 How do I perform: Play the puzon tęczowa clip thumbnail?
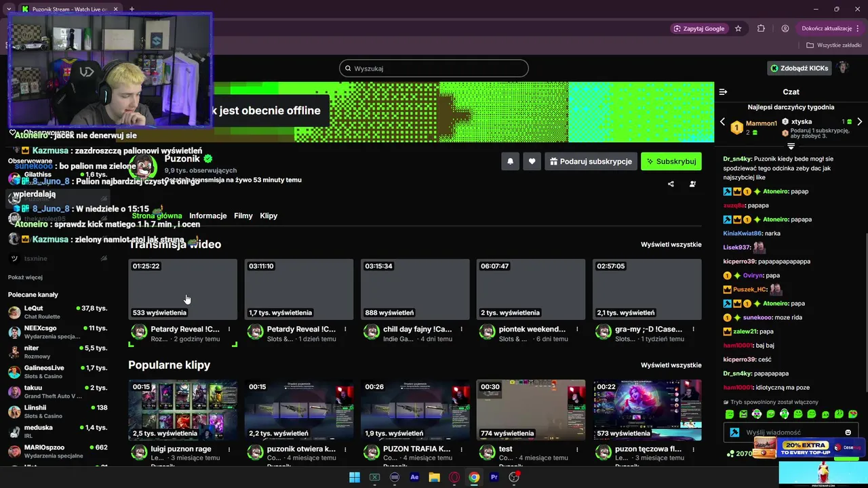point(647,410)
